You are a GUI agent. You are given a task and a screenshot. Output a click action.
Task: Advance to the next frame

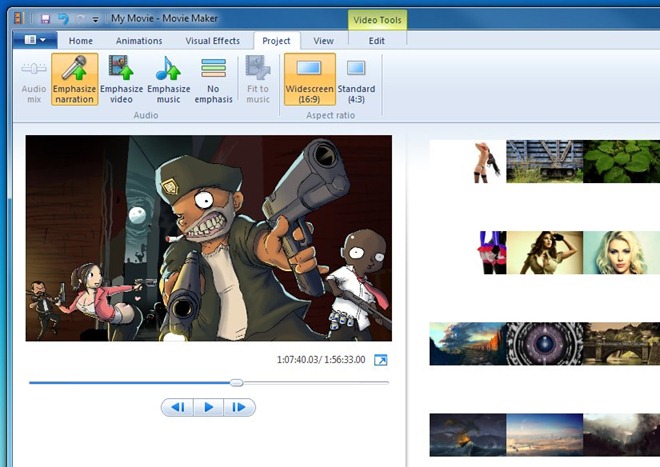pos(239,407)
